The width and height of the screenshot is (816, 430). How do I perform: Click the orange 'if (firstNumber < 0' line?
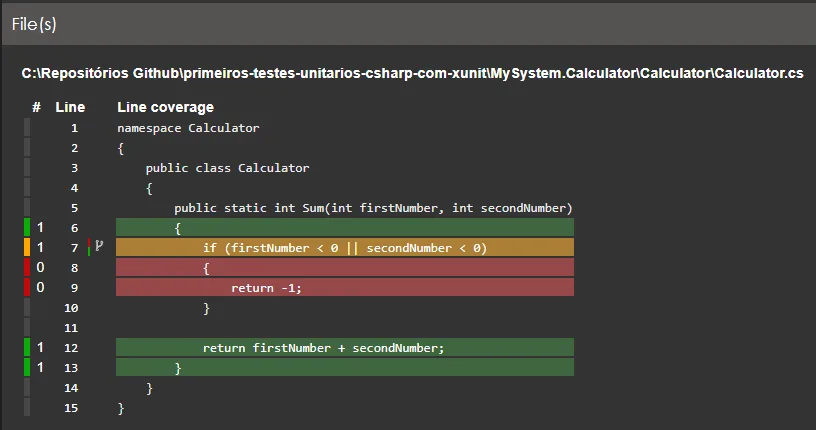point(345,248)
